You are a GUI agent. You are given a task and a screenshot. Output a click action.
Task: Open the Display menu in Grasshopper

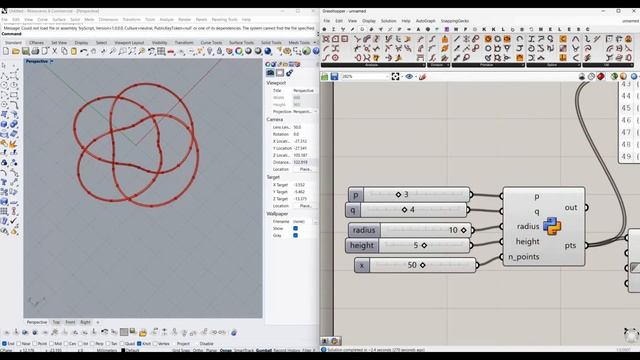point(369,21)
